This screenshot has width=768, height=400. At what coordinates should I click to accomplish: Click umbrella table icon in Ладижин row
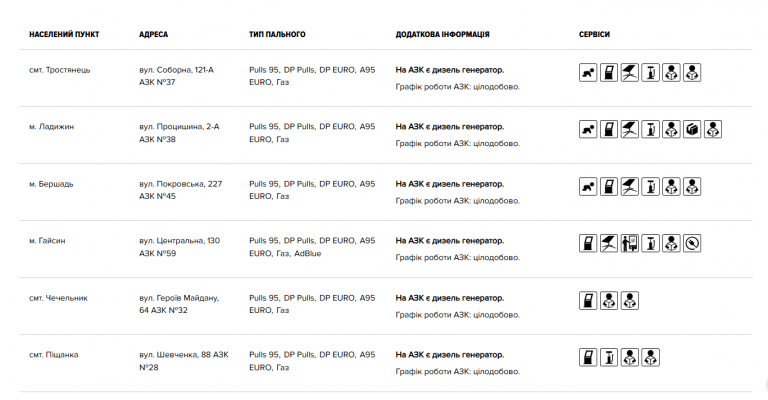[x=629, y=129]
